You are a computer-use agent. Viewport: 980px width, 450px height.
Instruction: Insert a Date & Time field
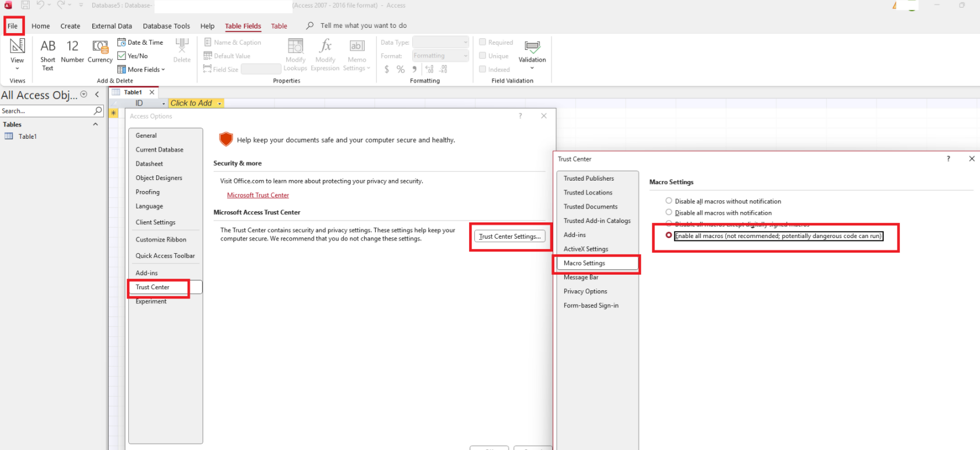140,42
